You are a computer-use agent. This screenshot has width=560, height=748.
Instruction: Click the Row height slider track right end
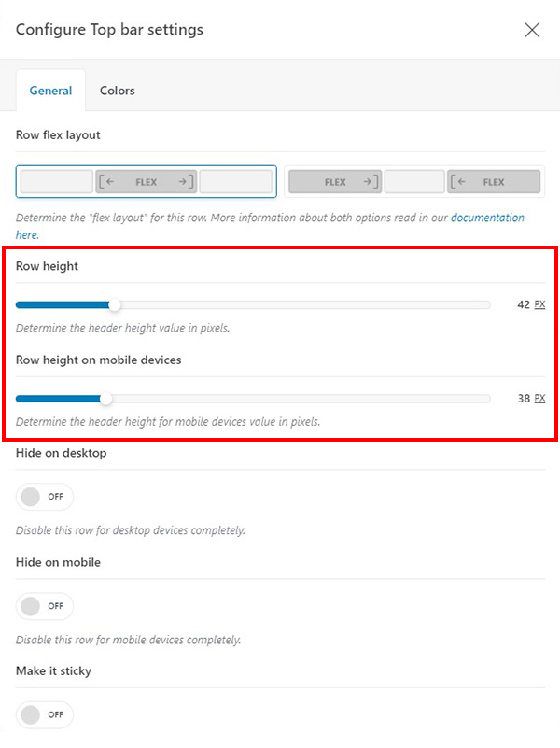point(483,304)
